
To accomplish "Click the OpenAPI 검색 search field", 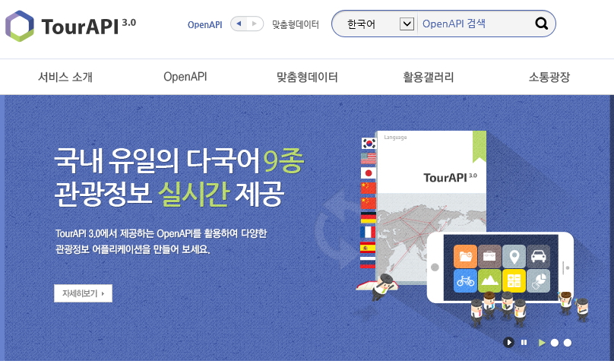I will pyautogui.click(x=476, y=24).
